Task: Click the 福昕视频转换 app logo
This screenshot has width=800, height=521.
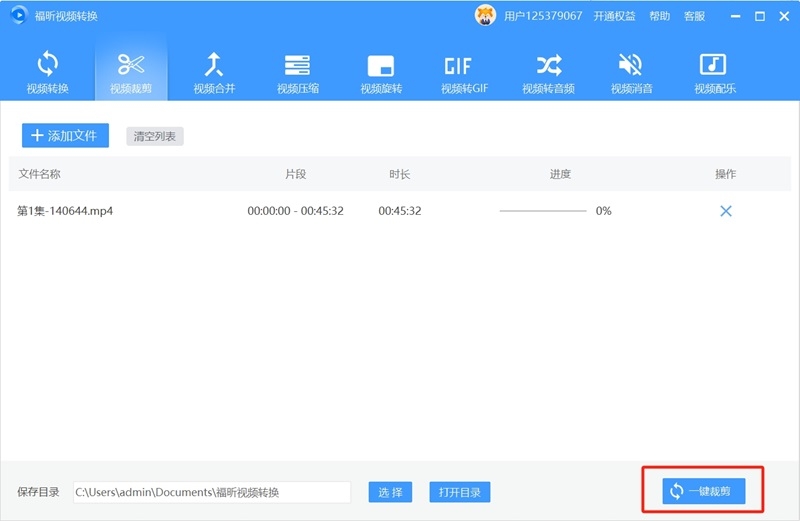Action: [x=19, y=15]
